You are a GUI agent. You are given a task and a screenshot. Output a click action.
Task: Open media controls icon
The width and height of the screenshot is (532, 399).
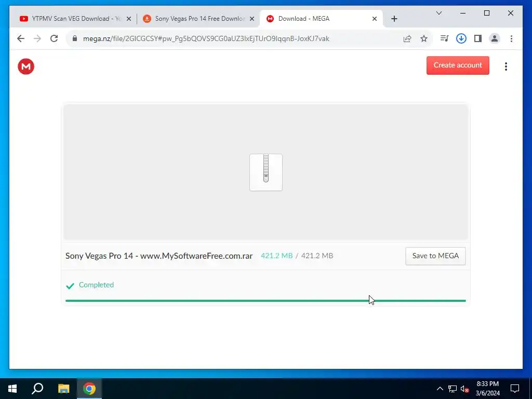pos(444,38)
